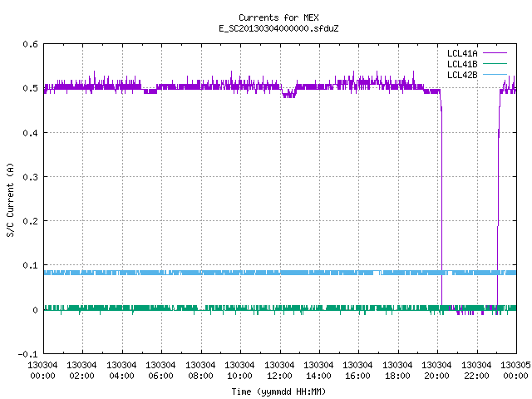
Task: Click the purple LCL41A legend line sample
Action: click(x=495, y=53)
